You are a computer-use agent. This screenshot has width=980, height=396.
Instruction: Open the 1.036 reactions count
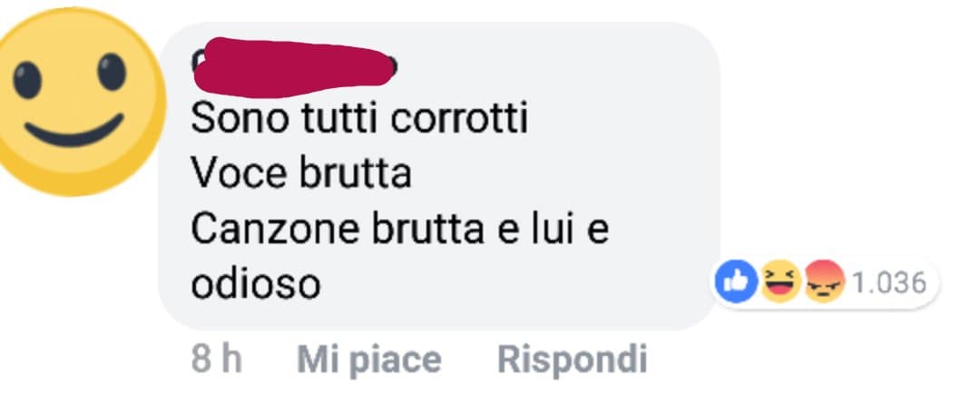[888, 282]
